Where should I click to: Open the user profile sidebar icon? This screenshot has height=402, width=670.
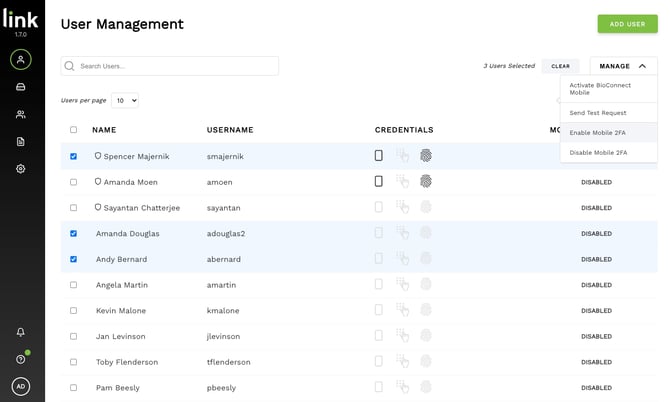21,60
